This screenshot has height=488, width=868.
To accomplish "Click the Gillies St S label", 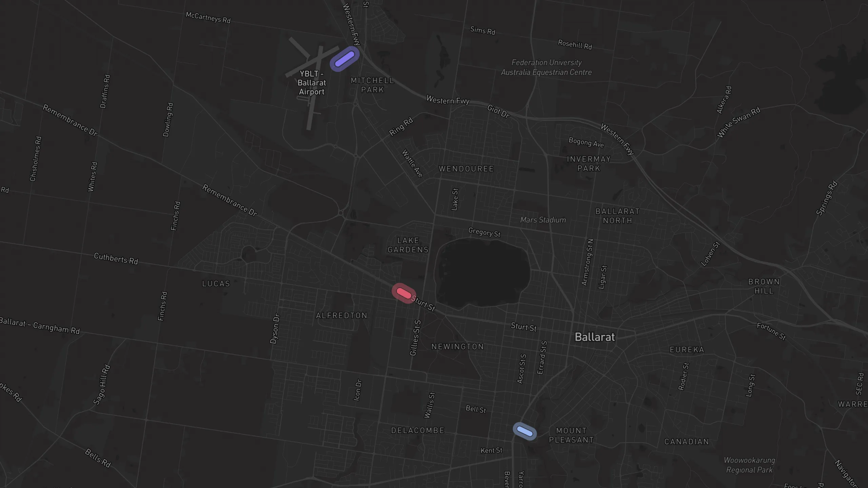I will (415, 338).
